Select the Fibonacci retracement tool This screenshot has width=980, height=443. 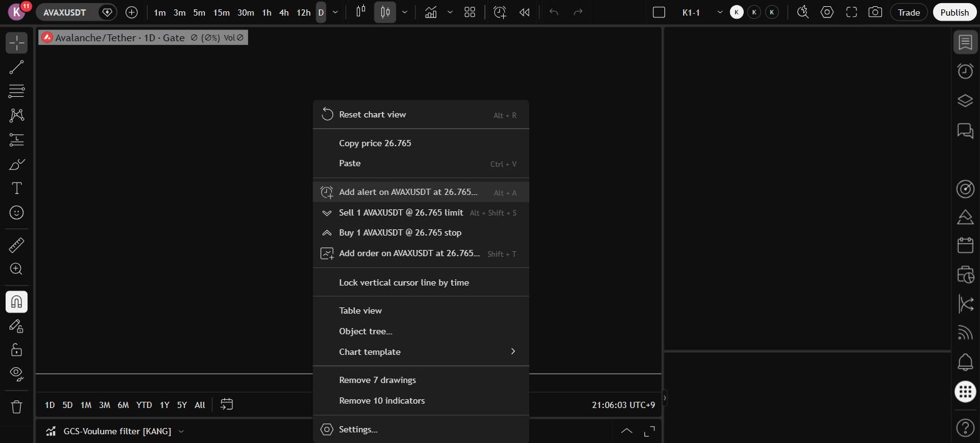(x=17, y=91)
